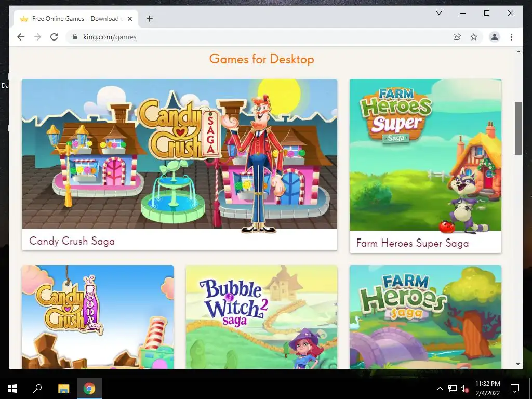
Task: Open Windows taskbar search
Action: coord(37,389)
